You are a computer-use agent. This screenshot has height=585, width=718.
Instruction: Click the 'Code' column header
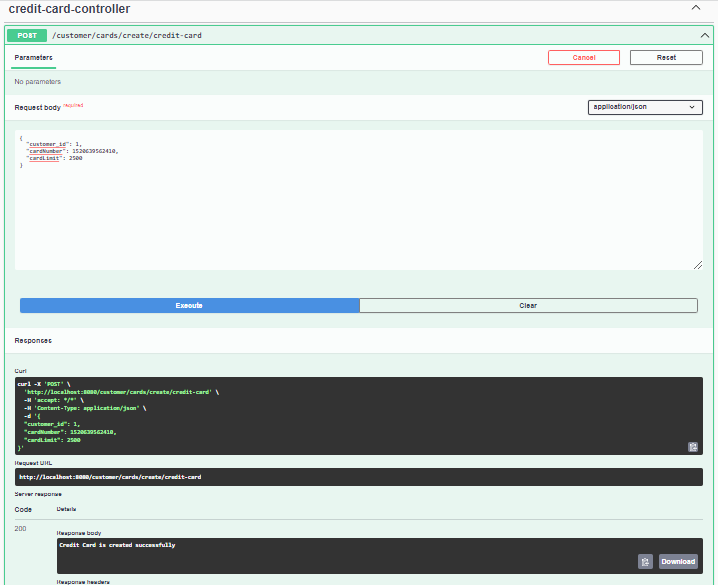click(23, 509)
